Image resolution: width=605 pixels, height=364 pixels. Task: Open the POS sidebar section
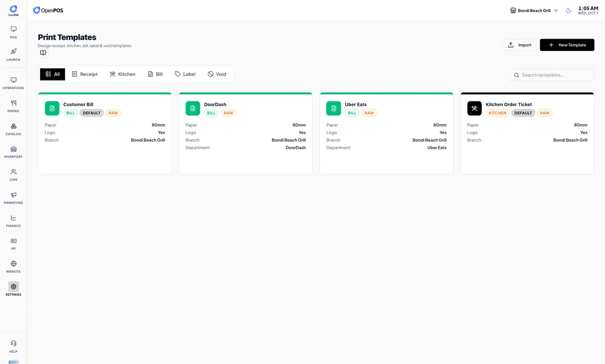[x=13, y=32]
